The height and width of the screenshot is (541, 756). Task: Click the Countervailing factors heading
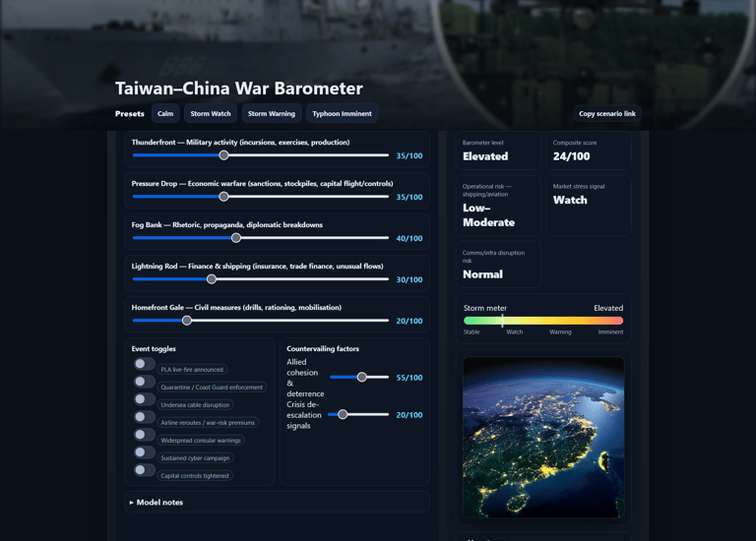pos(323,349)
